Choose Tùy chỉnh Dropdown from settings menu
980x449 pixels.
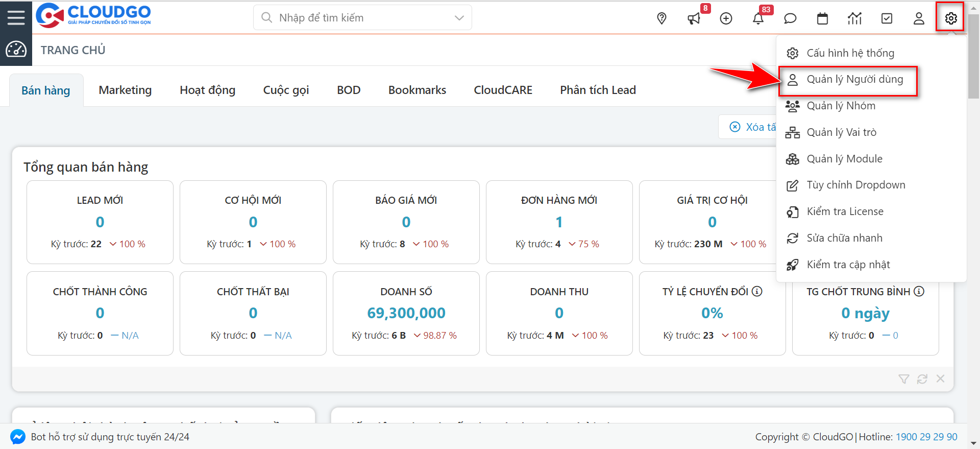pos(855,185)
